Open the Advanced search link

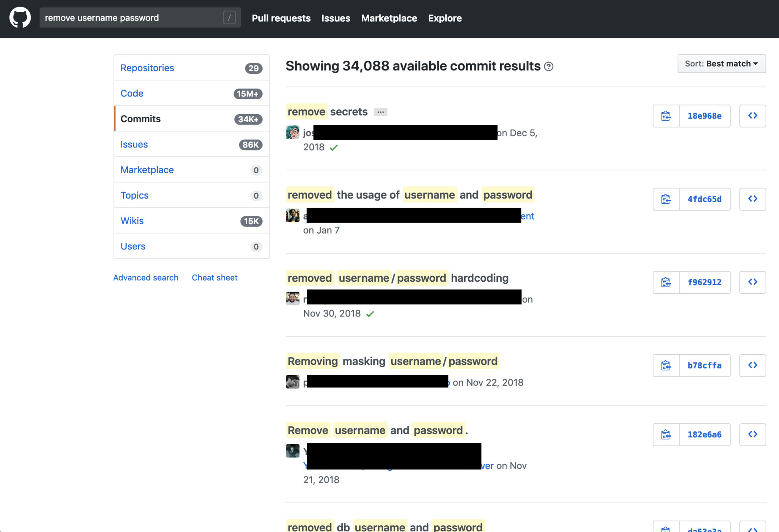tap(146, 277)
